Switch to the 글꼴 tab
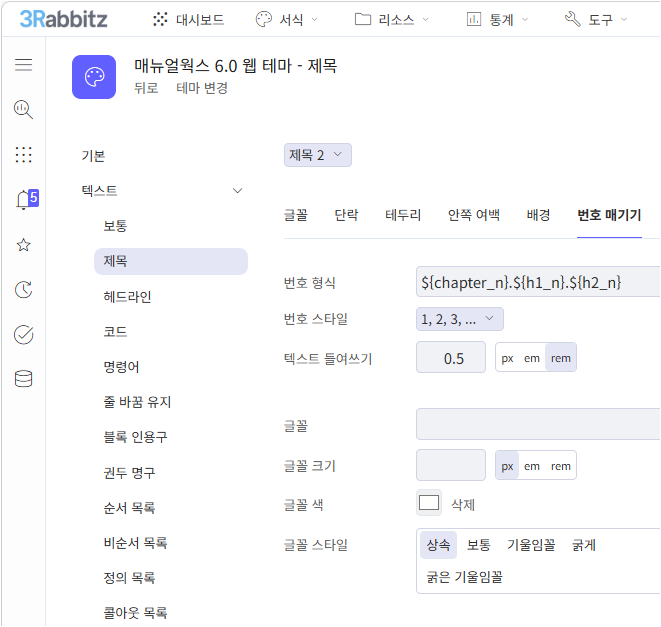 coord(296,215)
